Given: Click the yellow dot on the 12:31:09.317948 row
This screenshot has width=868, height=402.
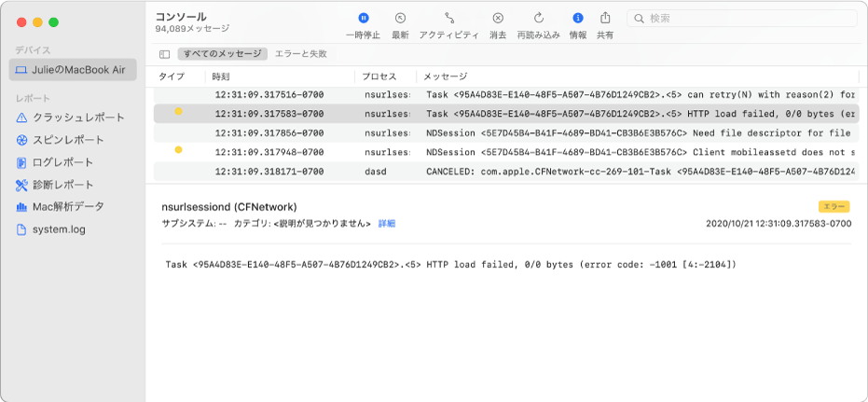Looking at the screenshot, I should point(178,149).
